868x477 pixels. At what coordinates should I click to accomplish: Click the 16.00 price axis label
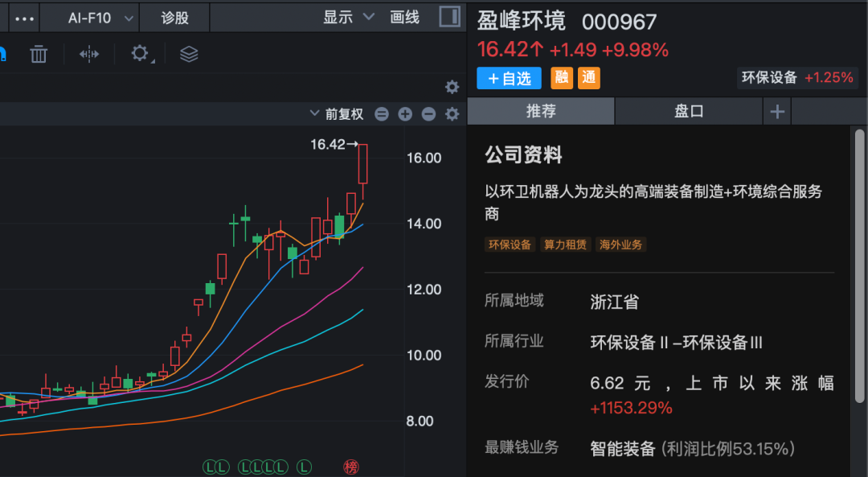[424, 158]
